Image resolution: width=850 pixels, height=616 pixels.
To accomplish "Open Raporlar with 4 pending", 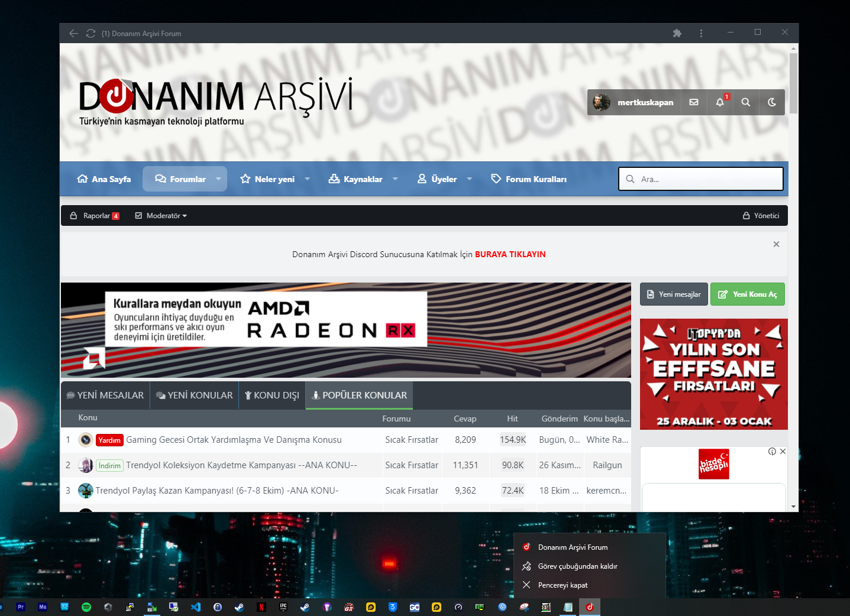I will pyautogui.click(x=95, y=216).
